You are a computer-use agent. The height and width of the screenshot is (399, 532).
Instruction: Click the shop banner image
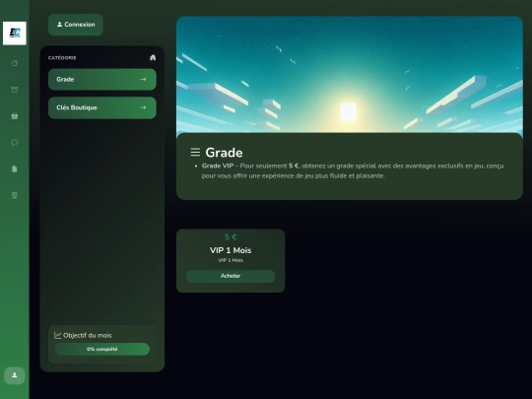(x=350, y=74)
